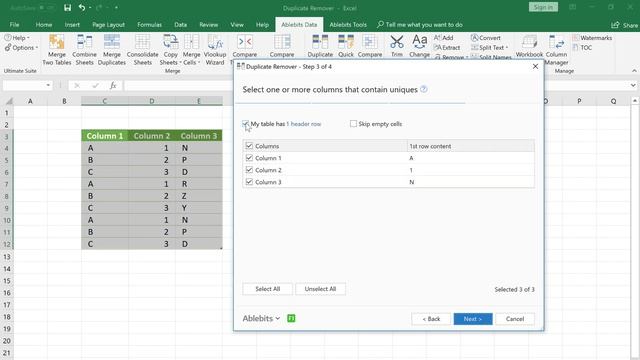Uncheck the Column 3 checkbox
The image size is (640, 360).
(x=249, y=182)
